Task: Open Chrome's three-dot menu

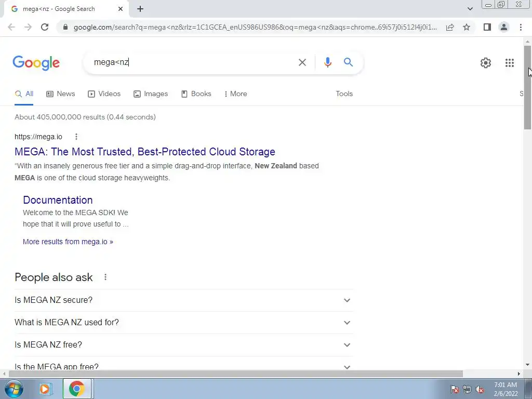Action: click(521, 27)
